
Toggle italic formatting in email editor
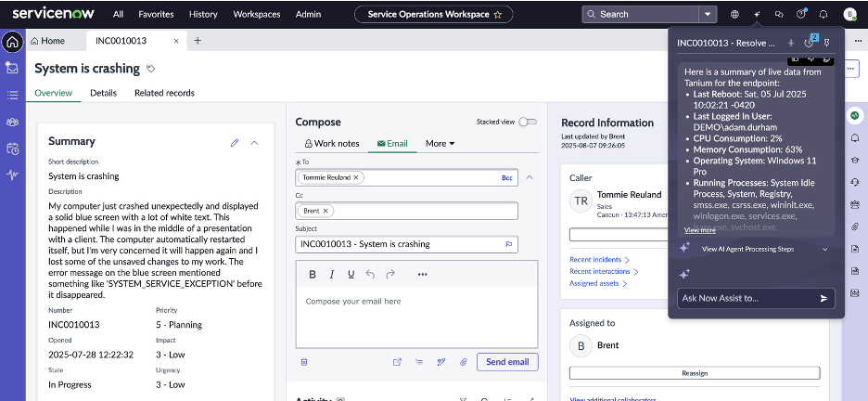(331, 274)
